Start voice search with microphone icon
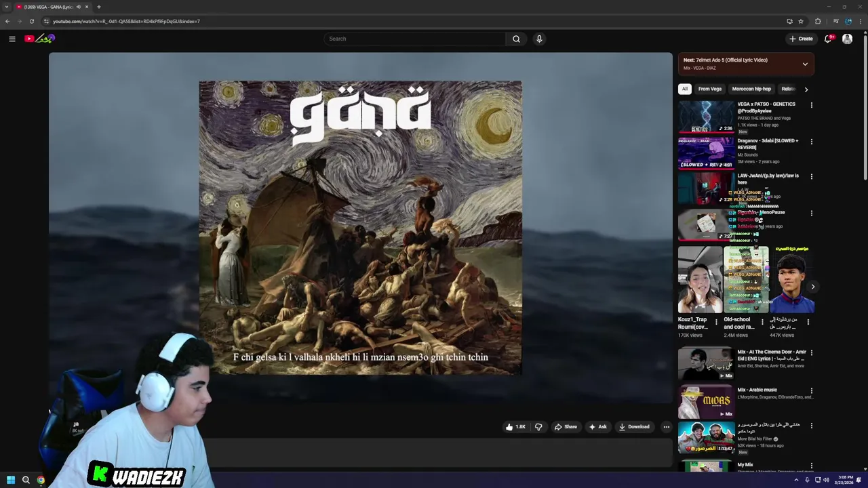This screenshot has height=488, width=868. tap(539, 39)
